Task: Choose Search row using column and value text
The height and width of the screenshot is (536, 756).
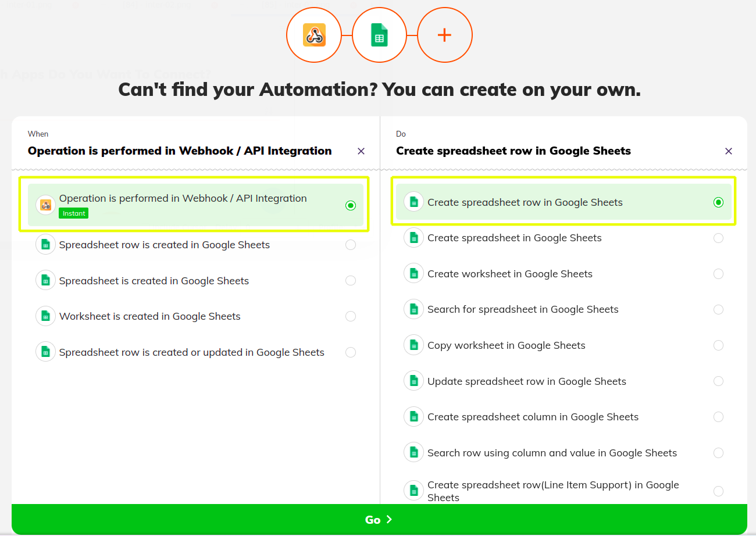Action: (x=552, y=453)
